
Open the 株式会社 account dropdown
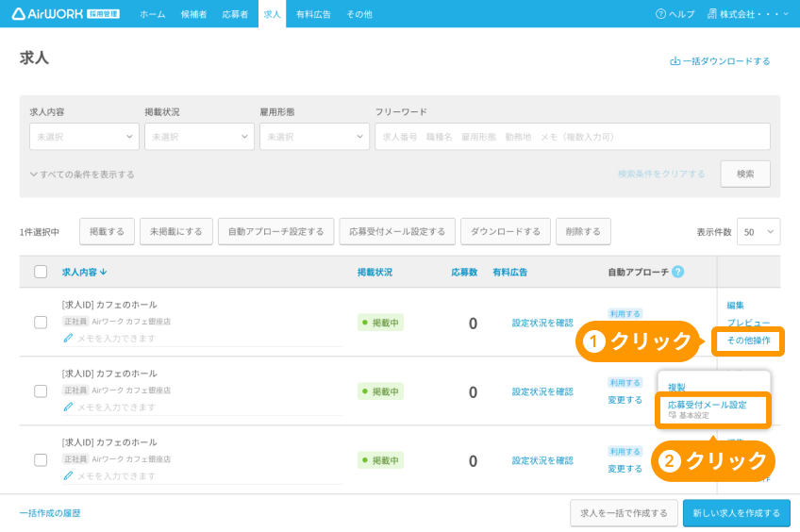tap(748, 14)
